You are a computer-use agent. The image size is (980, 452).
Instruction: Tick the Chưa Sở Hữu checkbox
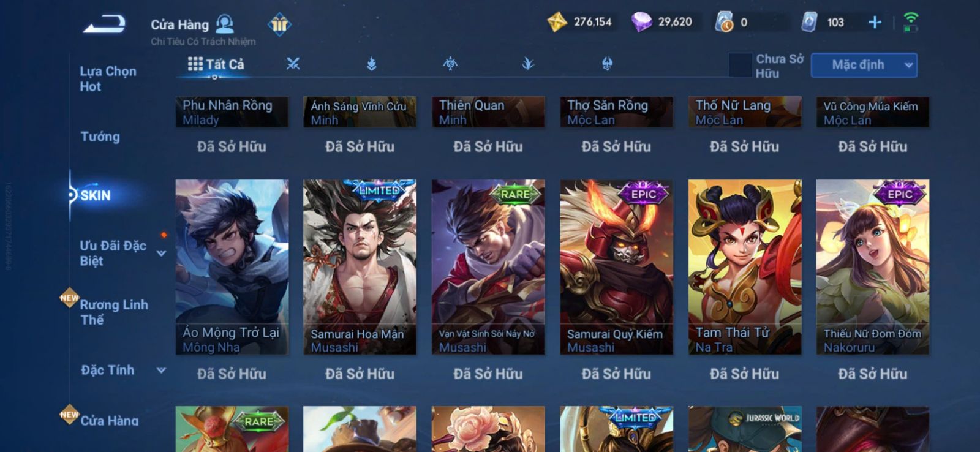(x=740, y=65)
